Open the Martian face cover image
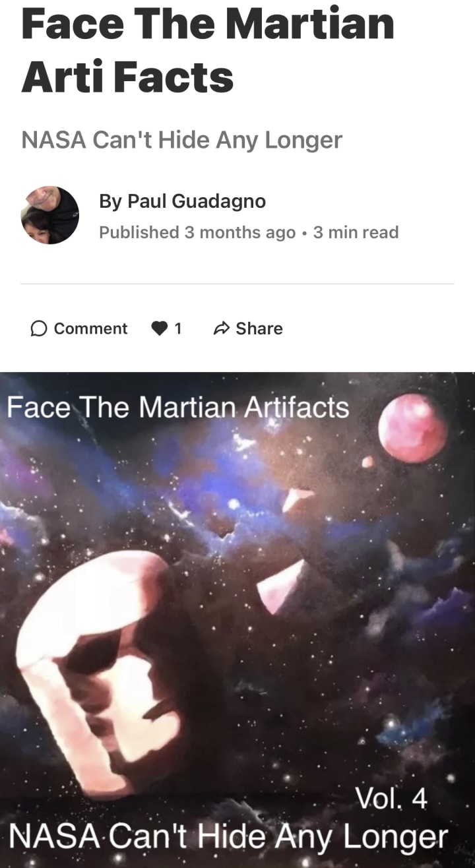This screenshot has width=475, height=868. coord(237,619)
